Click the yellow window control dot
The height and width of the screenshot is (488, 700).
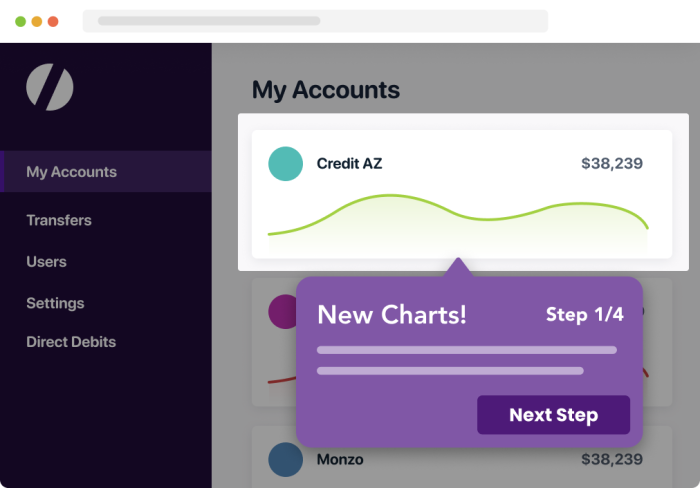(x=37, y=21)
